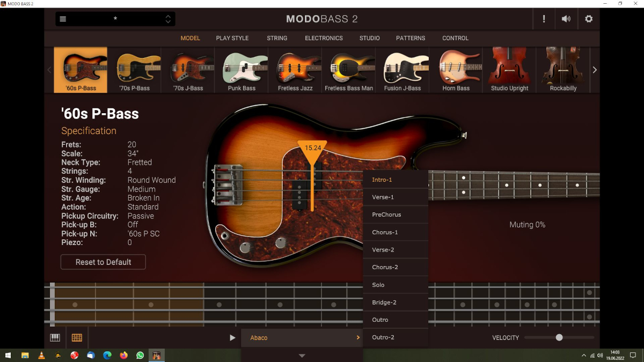Adjust the VELOCITY slider

(559, 337)
